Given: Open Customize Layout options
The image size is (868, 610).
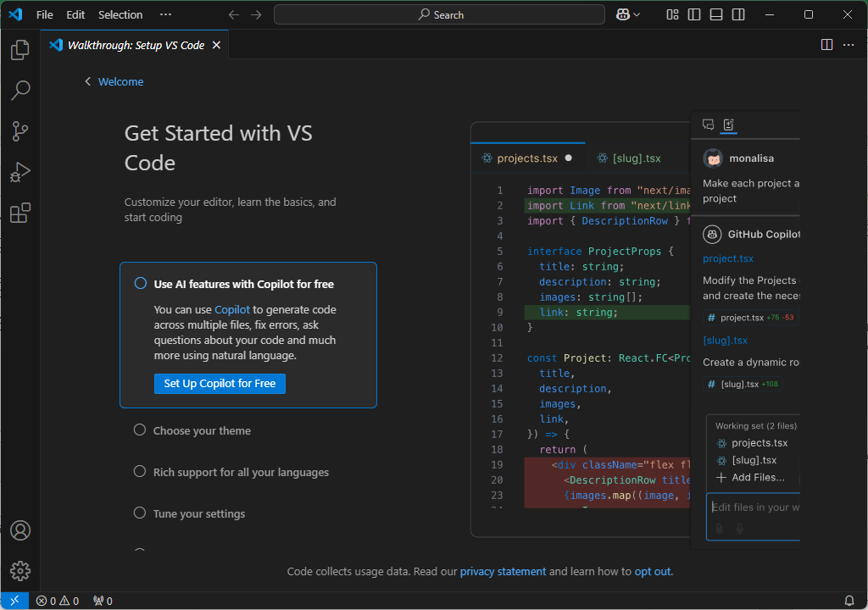Looking at the screenshot, I should pyautogui.click(x=672, y=14).
